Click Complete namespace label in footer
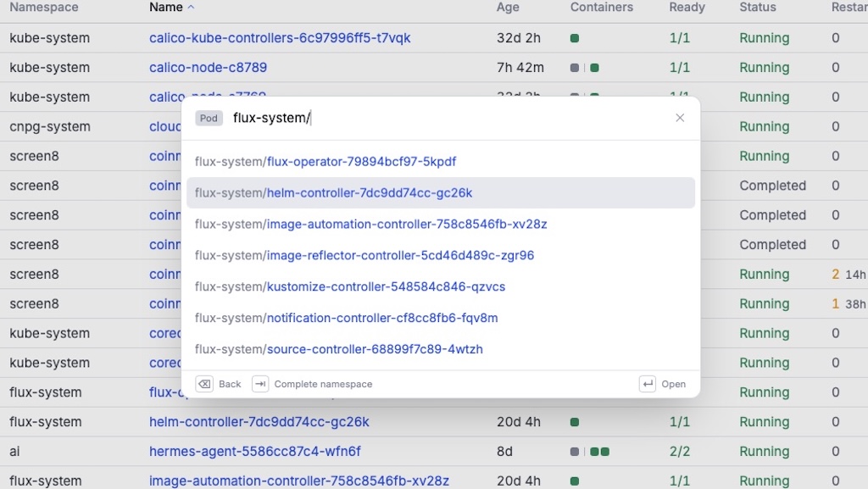 pyautogui.click(x=323, y=384)
